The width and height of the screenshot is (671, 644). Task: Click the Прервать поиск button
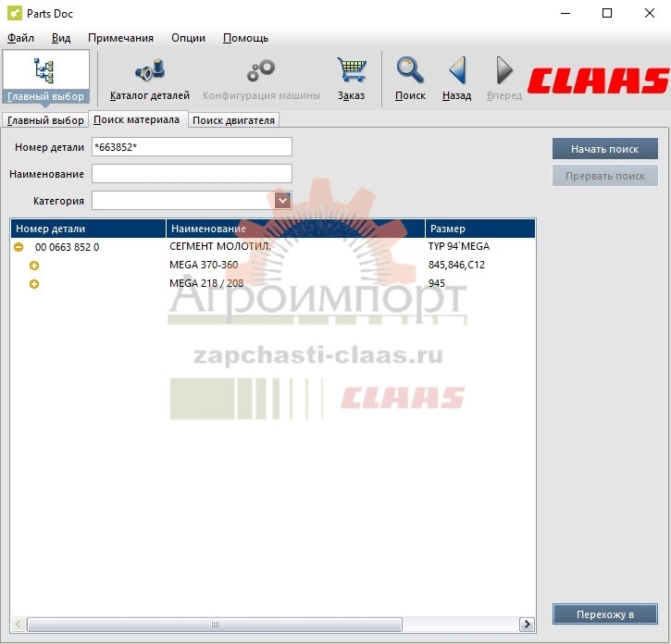604,176
